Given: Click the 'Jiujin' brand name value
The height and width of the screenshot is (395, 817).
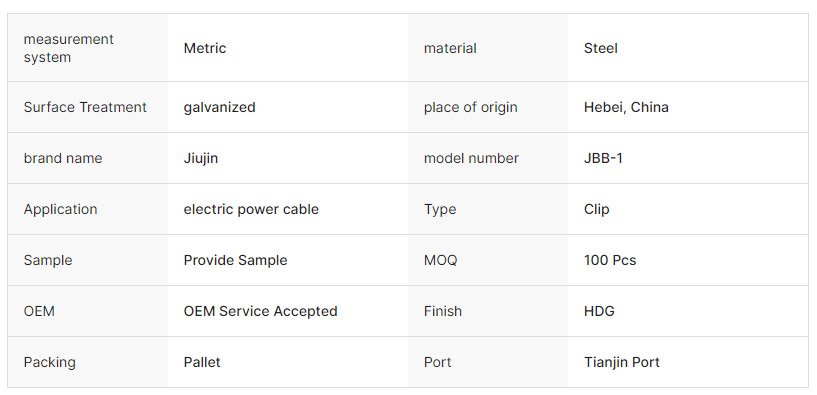Looking at the screenshot, I should pyautogui.click(x=201, y=158).
